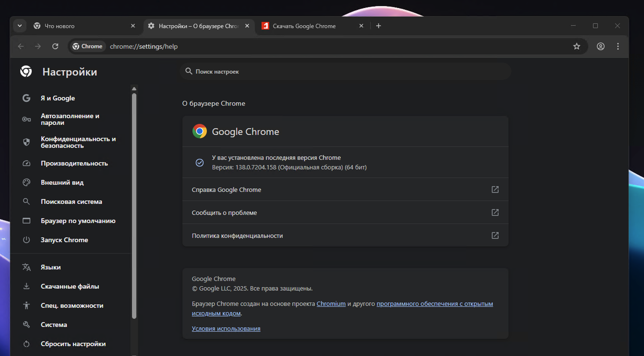Open a new tab with plus button

(x=378, y=26)
